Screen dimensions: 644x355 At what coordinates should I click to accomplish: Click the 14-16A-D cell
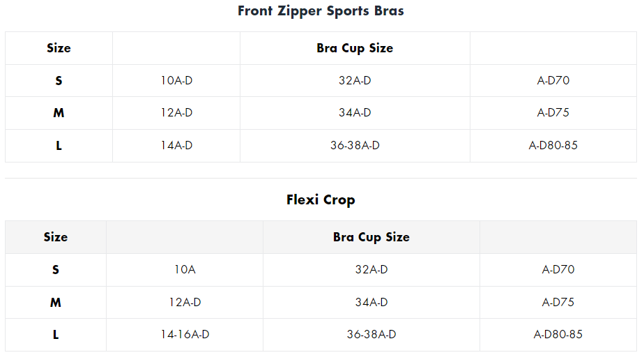[x=185, y=335]
